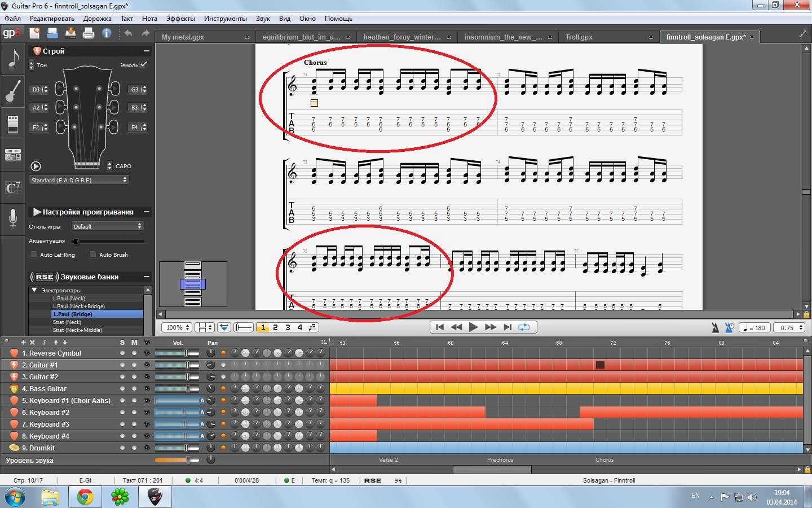
Task: Enable the Auto Let-Ring checkbox
Action: tap(34, 255)
